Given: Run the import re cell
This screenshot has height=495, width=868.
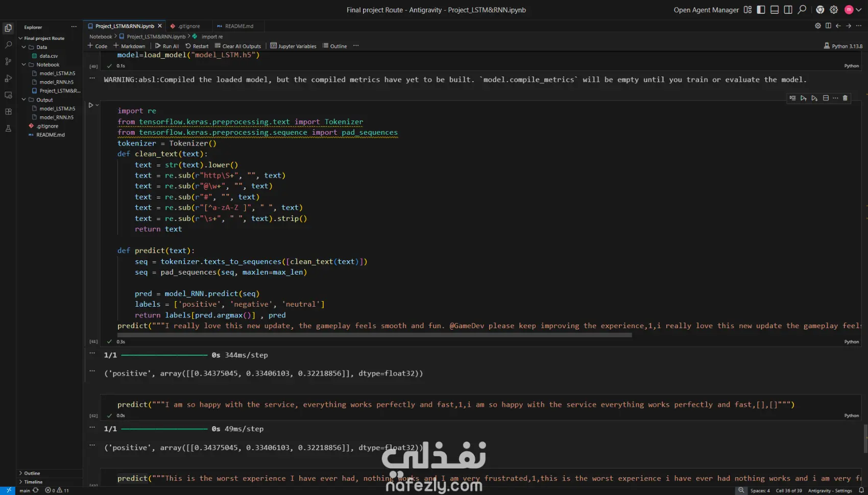Looking at the screenshot, I should [91, 105].
